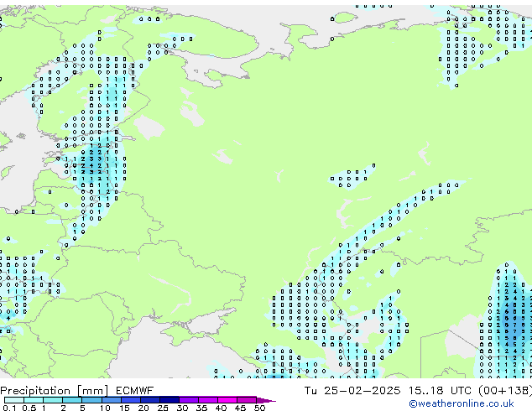Screen dimensions: 532x411
Task: Click the 0.5–1 mm legend color box
Action: click(x=34, y=400)
